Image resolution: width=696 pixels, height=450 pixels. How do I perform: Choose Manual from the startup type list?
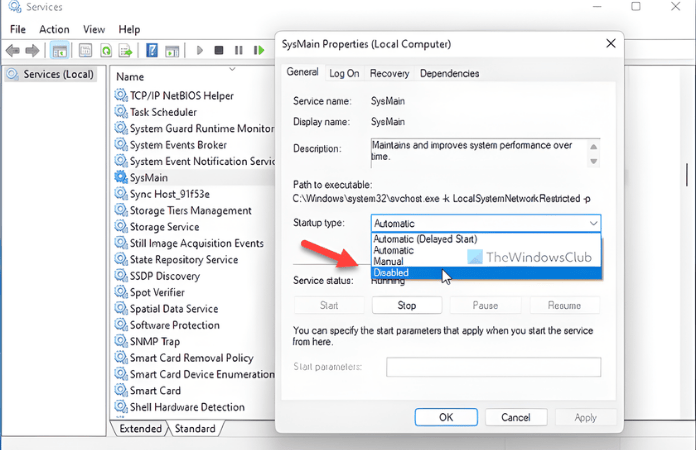point(388,261)
